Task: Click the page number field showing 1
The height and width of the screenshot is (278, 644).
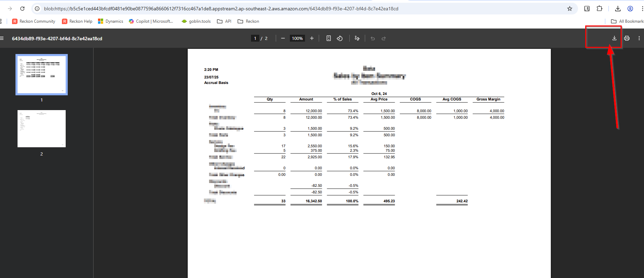Action: 255,38
